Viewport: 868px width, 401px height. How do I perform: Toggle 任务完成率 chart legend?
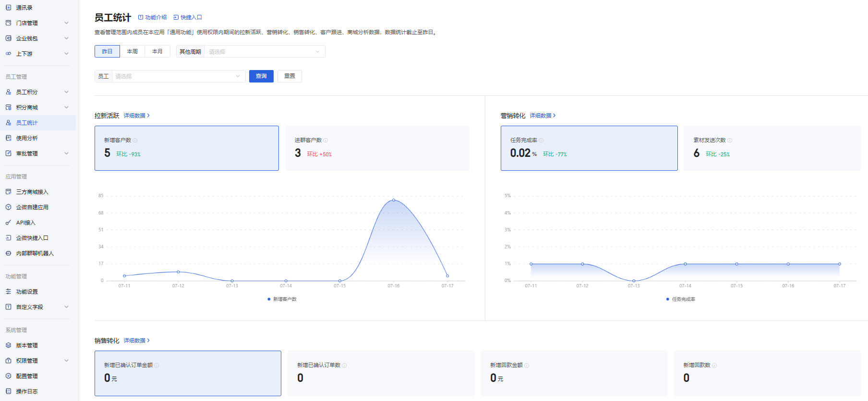click(x=681, y=299)
